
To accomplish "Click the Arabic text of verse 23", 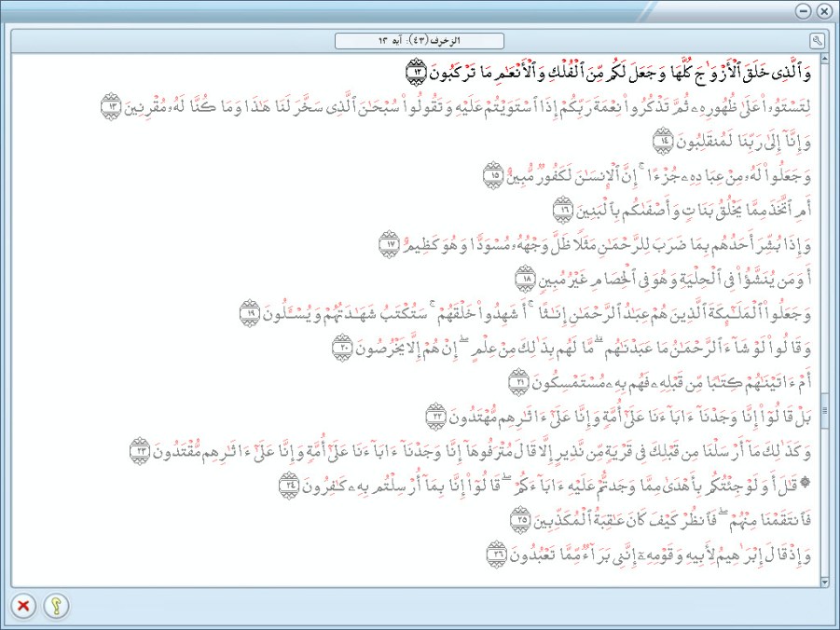I will 482,452.
